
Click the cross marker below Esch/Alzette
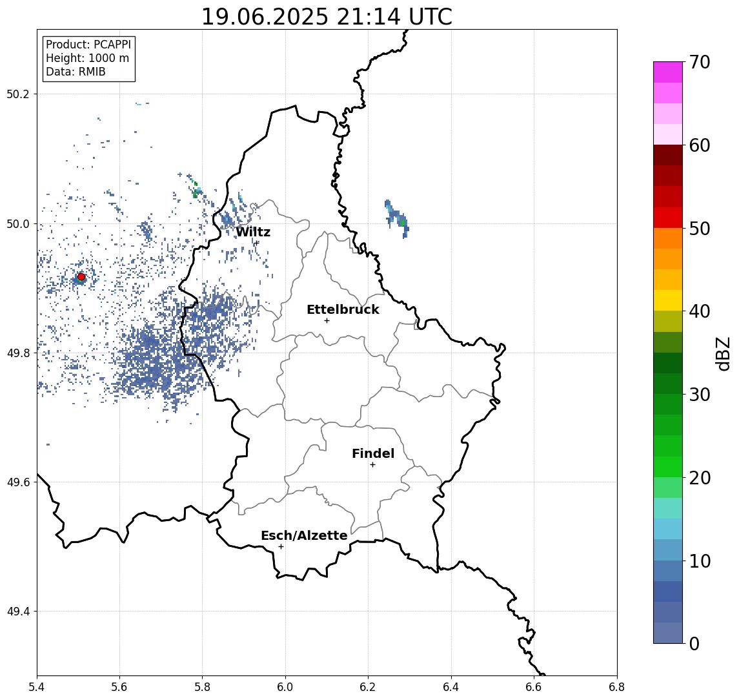pyautogui.click(x=281, y=547)
